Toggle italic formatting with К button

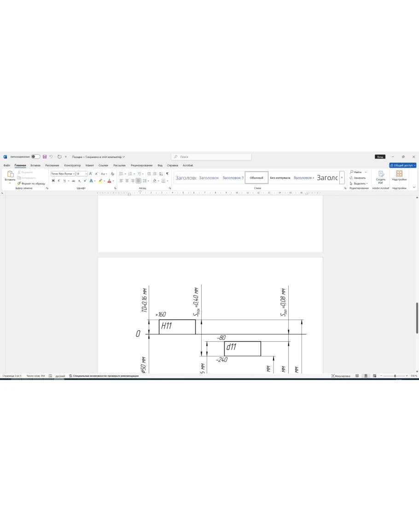coord(58,181)
